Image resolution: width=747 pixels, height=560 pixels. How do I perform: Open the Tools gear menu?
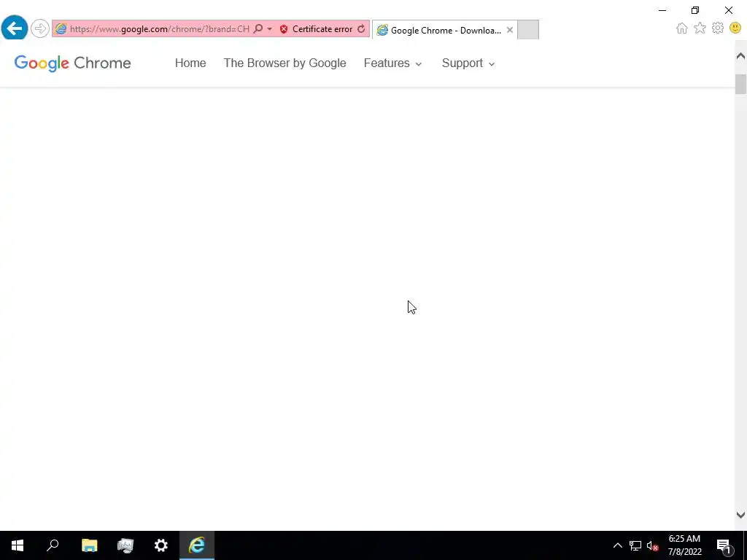point(718,28)
